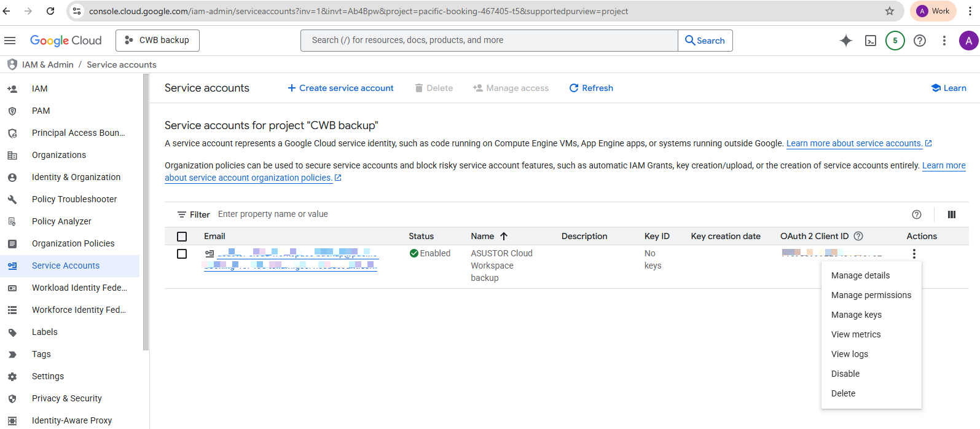Open the CWB backup project selector
Screen dimensions: 980x429
point(157,41)
